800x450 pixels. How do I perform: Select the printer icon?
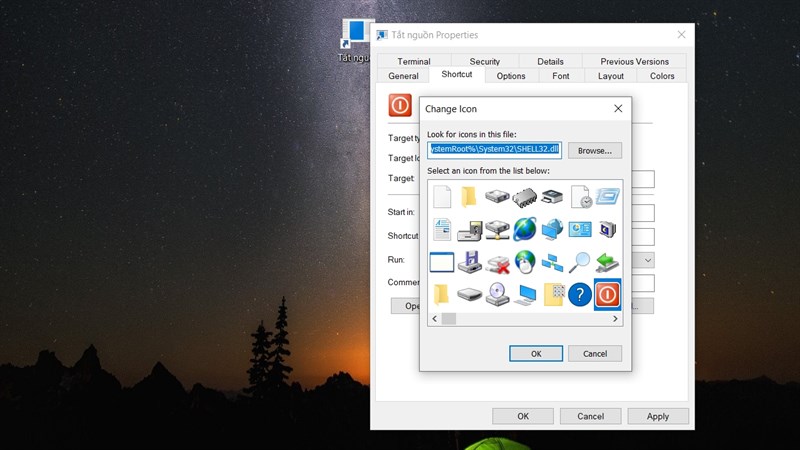coord(552,196)
